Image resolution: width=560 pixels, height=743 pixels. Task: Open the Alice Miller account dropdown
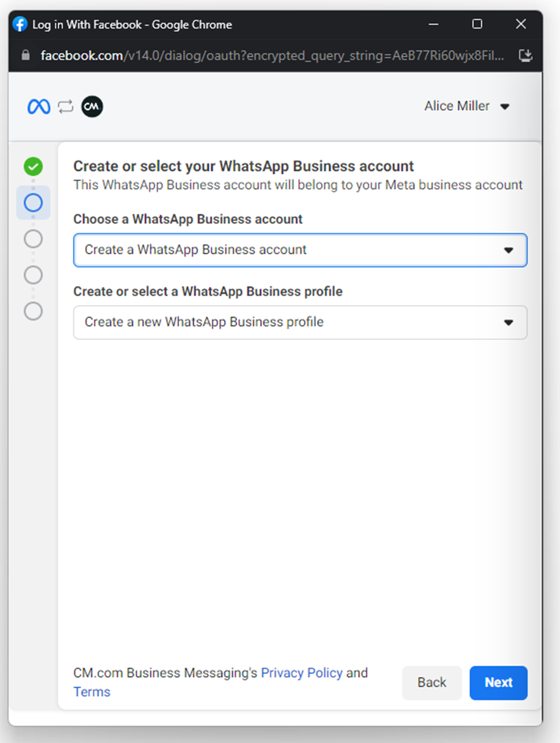[x=466, y=107]
